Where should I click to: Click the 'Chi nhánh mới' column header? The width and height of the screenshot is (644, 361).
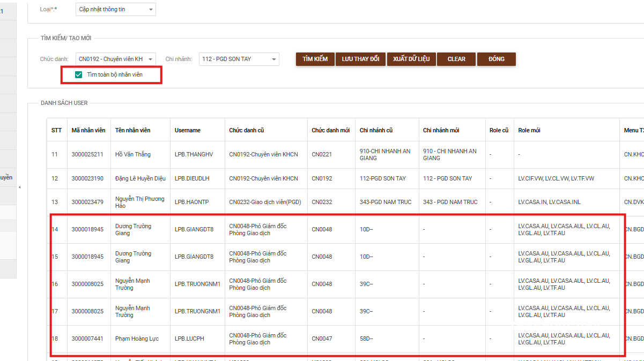point(441,130)
